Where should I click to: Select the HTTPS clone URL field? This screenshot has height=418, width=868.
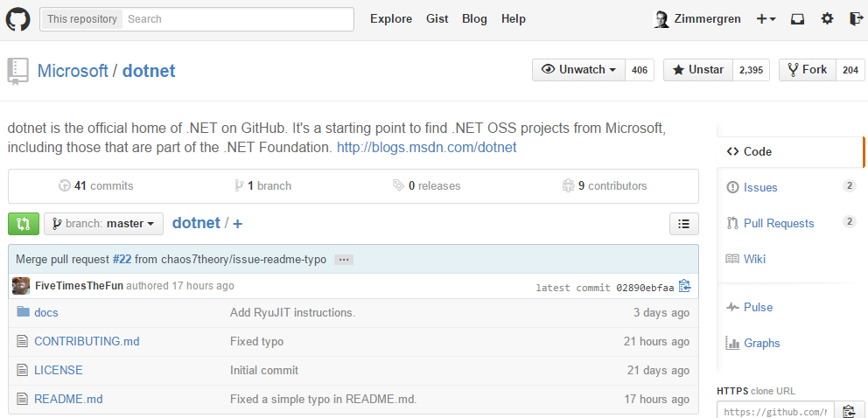point(775,411)
